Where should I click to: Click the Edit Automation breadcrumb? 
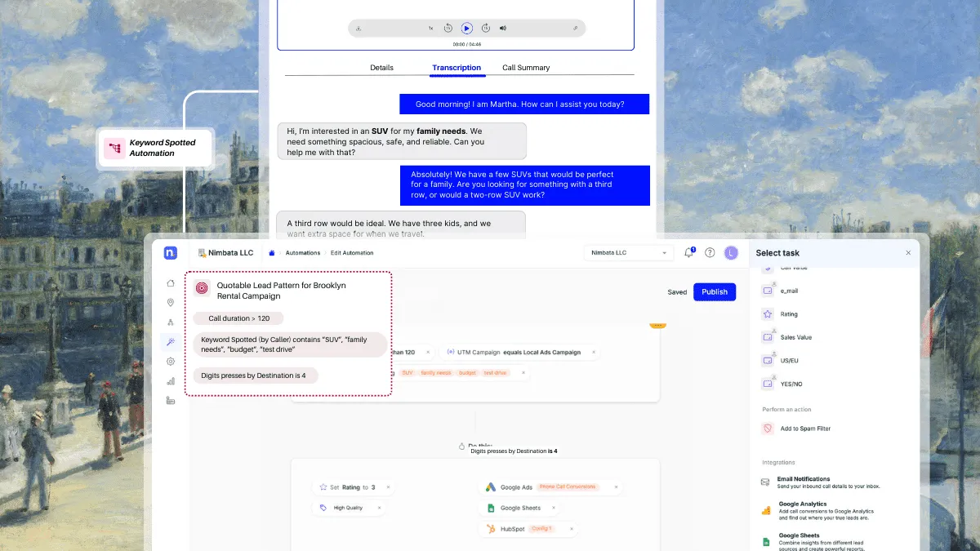(x=352, y=253)
